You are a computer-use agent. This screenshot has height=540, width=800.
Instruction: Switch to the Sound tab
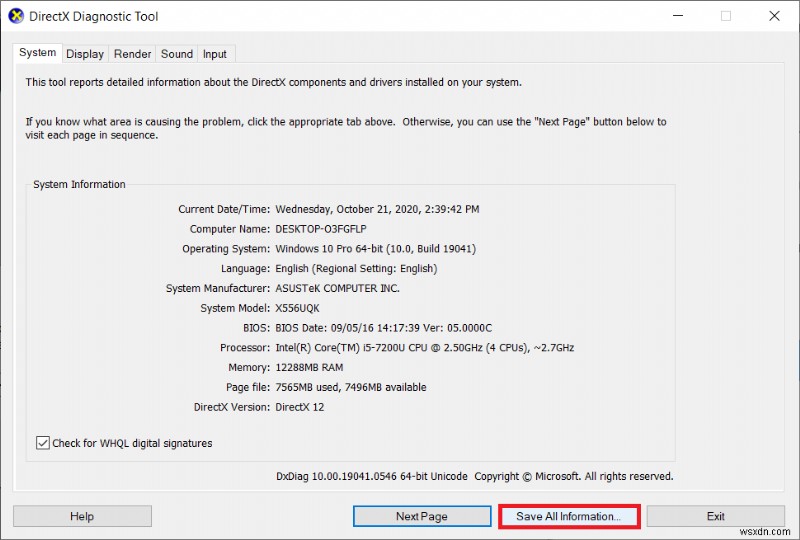177,54
